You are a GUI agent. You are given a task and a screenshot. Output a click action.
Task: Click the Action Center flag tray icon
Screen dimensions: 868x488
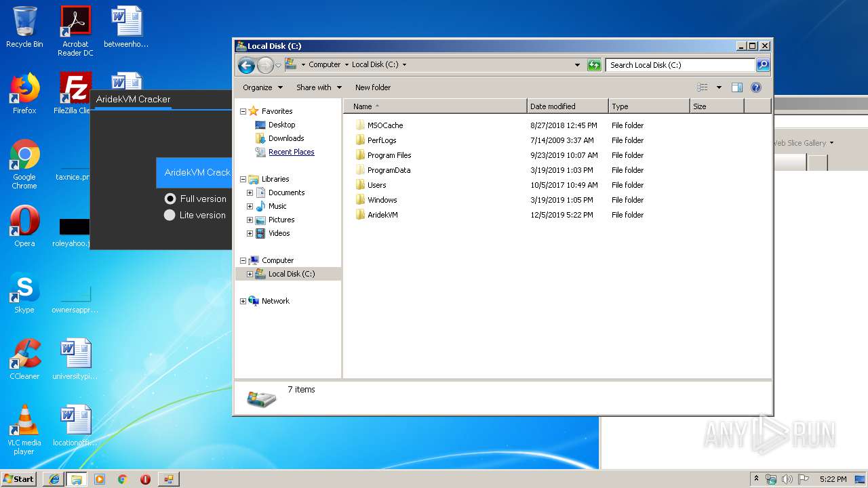pyautogui.click(x=804, y=479)
